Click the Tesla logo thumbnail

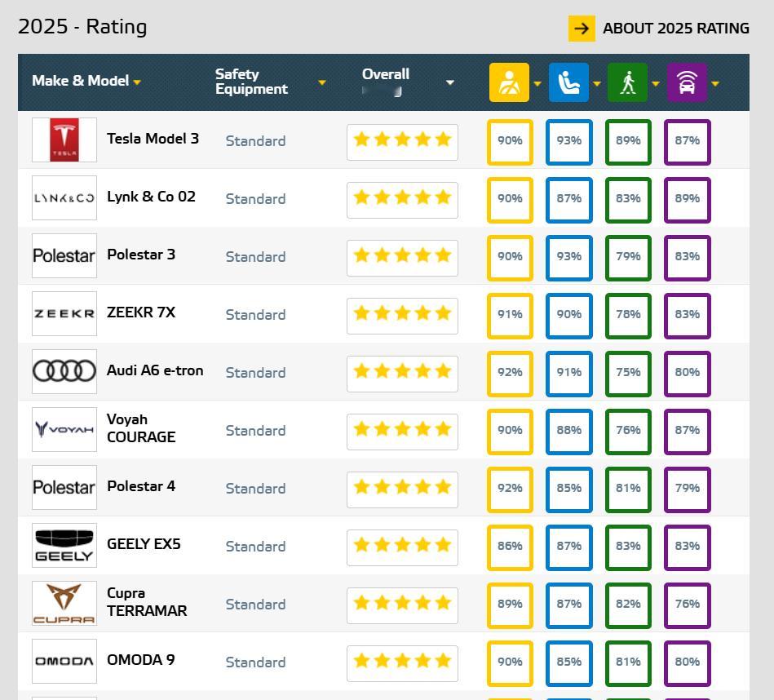pyautogui.click(x=64, y=140)
